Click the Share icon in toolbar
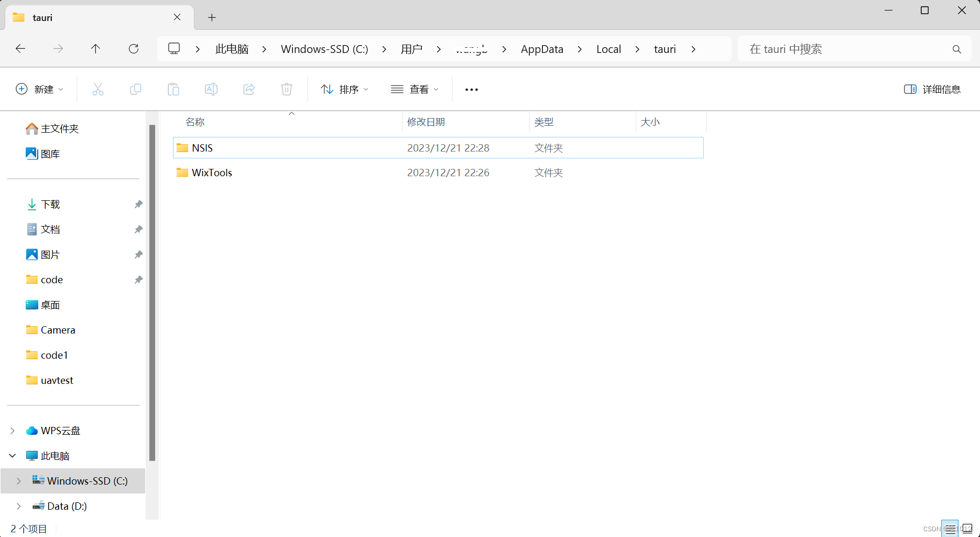The height and width of the screenshot is (537, 980). tap(249, 89)
